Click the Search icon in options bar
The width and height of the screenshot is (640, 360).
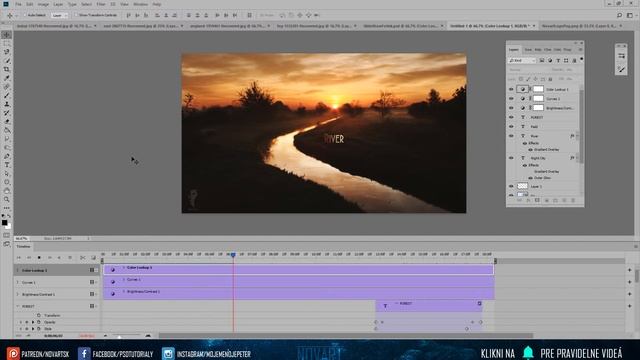tap(619, 15)
